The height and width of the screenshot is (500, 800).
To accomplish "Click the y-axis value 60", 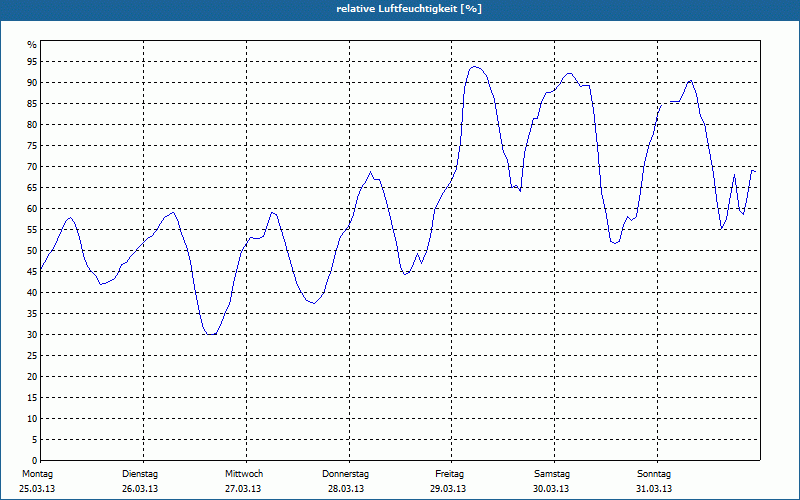I will pos(32,209).
